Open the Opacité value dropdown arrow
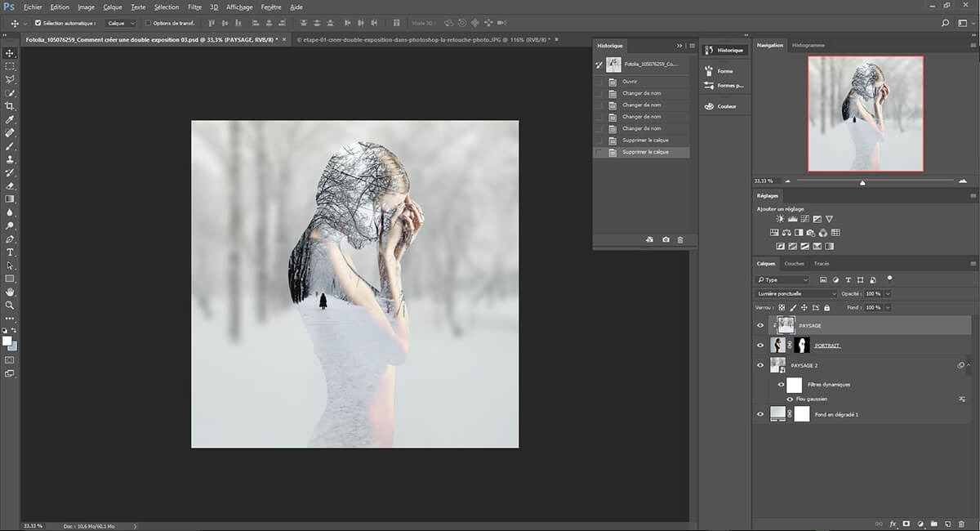 pos(888,293)
